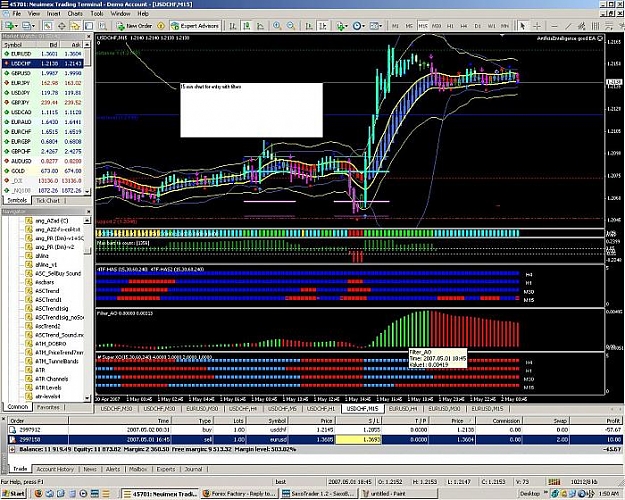Select the vertical lines grid tool

point(595,26)
